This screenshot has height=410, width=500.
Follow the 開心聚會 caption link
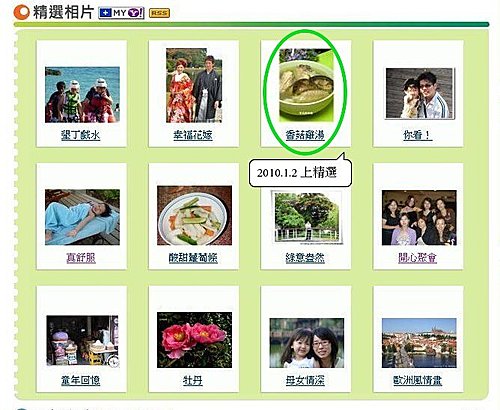point(417,258)
